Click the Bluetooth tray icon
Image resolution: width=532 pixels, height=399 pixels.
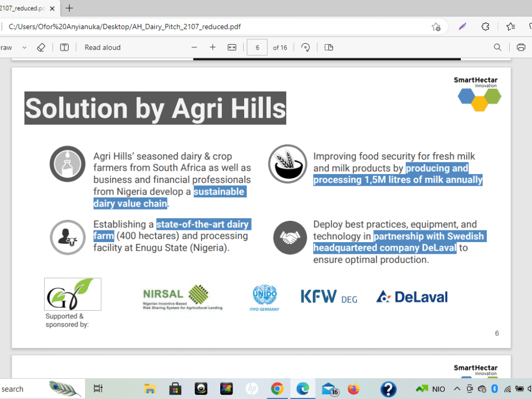point(494,389)
